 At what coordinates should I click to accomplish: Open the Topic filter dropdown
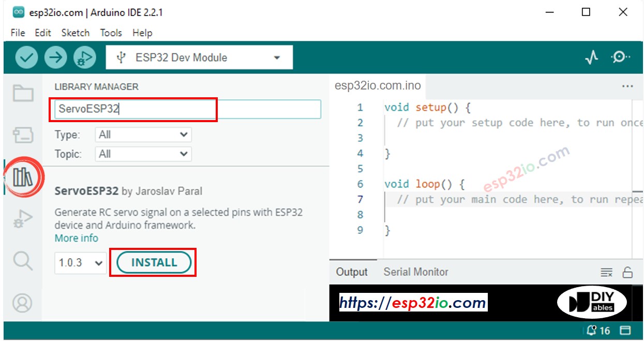(x=143, y=154)
